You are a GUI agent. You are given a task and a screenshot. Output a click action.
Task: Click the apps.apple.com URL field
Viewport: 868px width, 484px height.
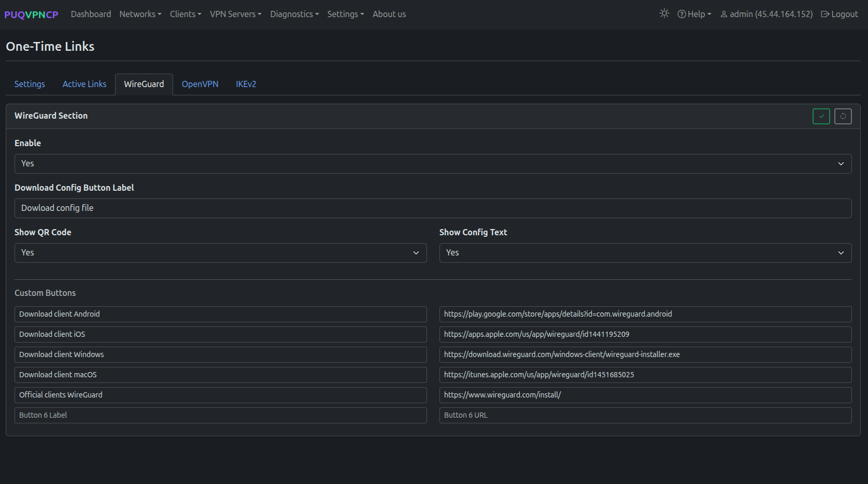pos(645,334)
